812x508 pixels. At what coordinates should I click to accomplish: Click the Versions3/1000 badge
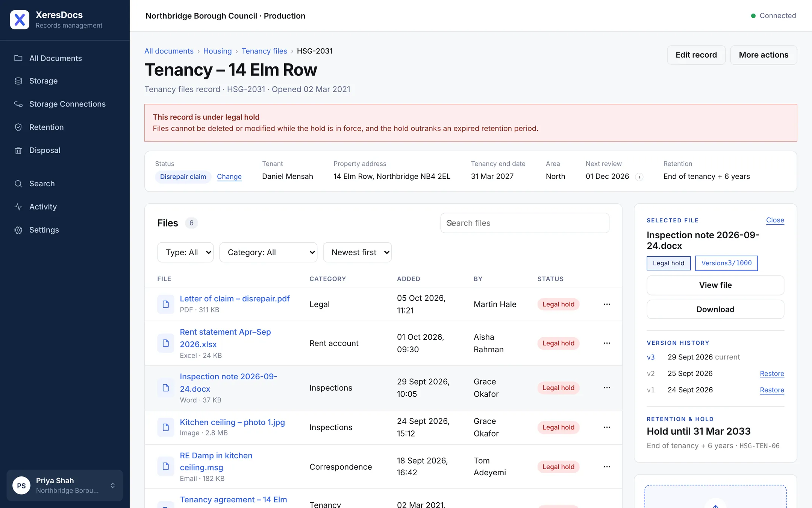click(x=726, y=263)
